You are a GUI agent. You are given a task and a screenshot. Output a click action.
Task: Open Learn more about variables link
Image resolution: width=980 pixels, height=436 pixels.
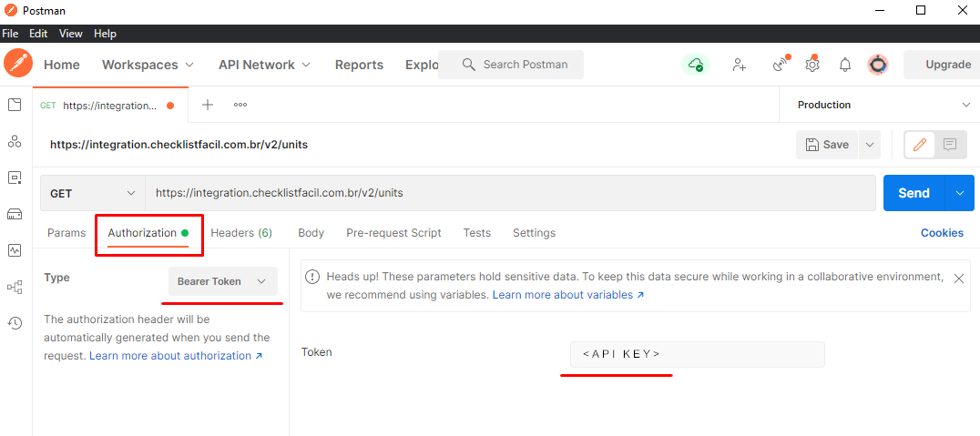click(x=568, y=295)
